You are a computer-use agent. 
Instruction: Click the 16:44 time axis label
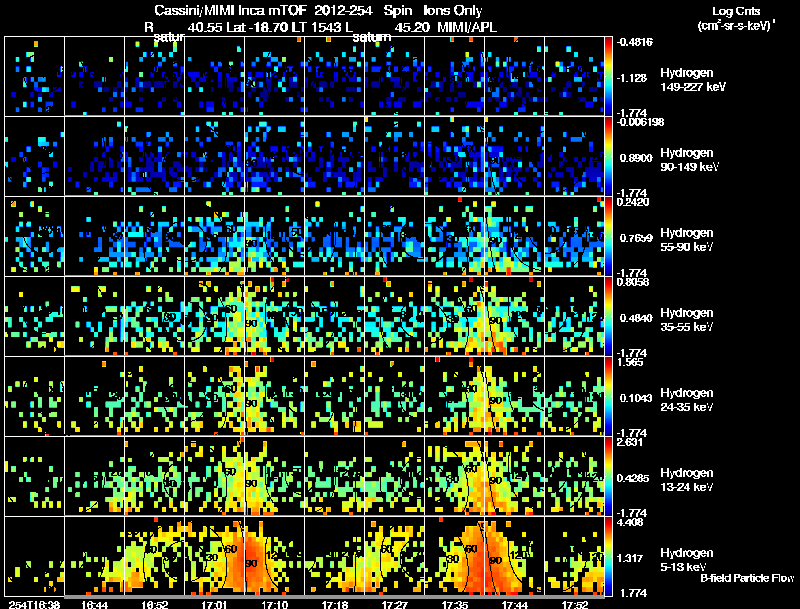pyautogui.click(x=94, y=604)
